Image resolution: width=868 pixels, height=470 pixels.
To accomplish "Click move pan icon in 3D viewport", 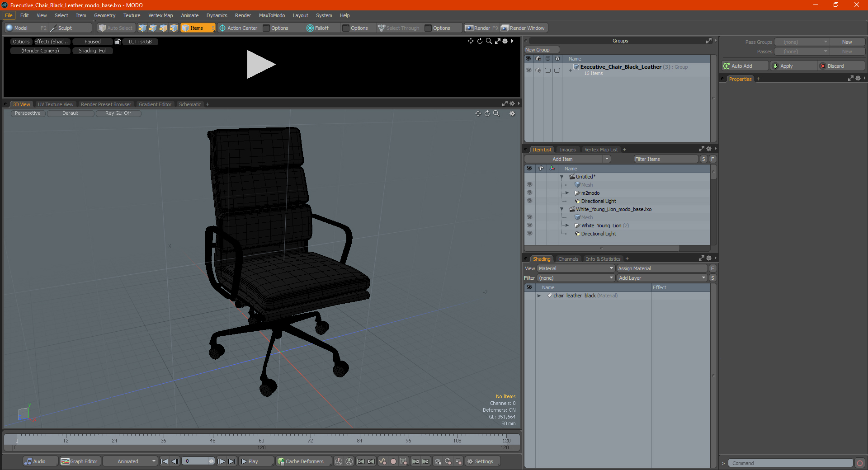I will (478, 113).
